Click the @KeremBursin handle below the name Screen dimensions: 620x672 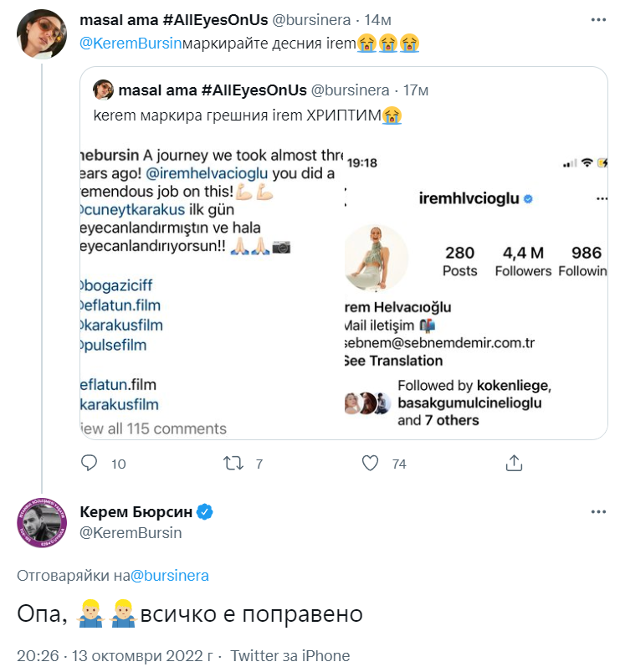click(130, 532)
